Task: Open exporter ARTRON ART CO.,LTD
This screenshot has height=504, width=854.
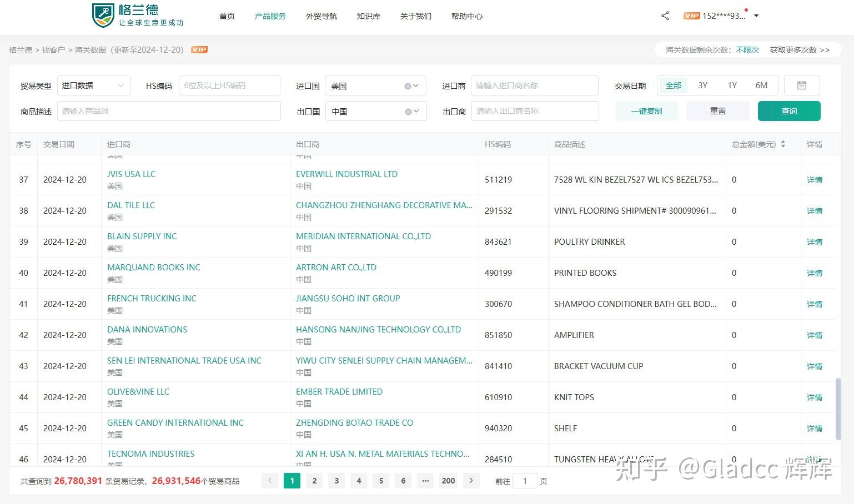Action: pyautogui.click(x=336, y=268)
